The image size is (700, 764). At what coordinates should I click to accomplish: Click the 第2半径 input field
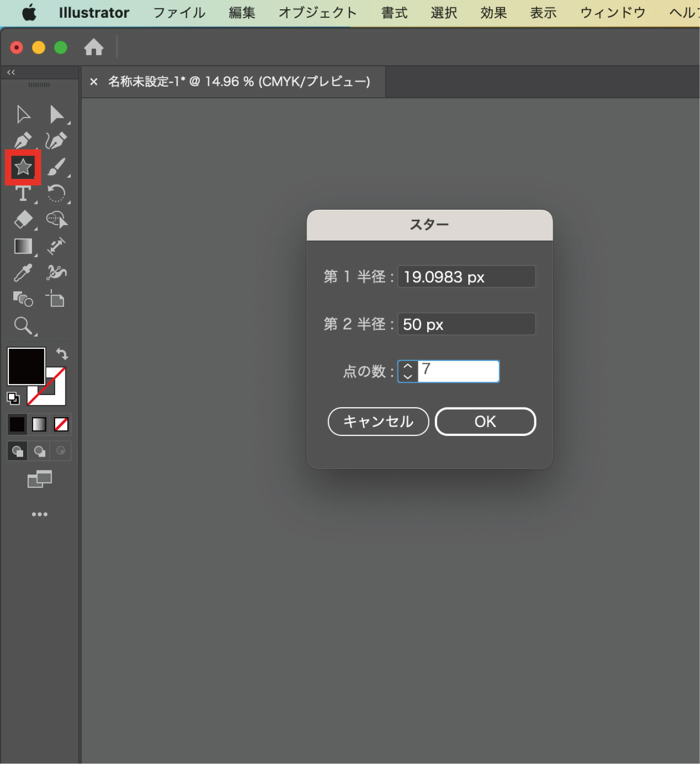click(467, 324)
